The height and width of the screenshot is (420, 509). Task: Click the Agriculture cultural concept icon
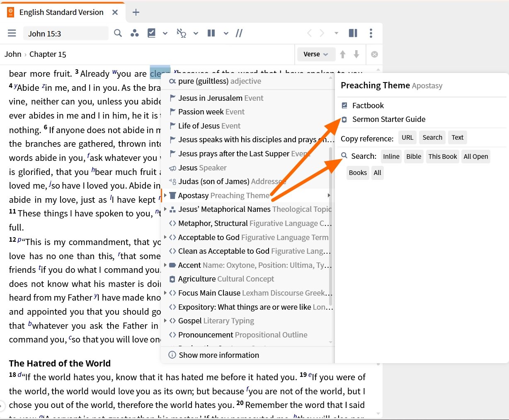[173, 279]
